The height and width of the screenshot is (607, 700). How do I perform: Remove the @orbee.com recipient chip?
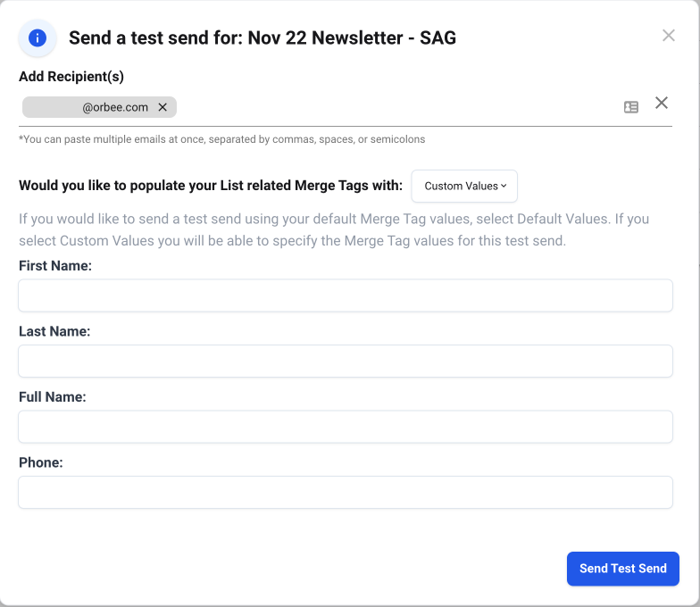(x=162, y=107)
